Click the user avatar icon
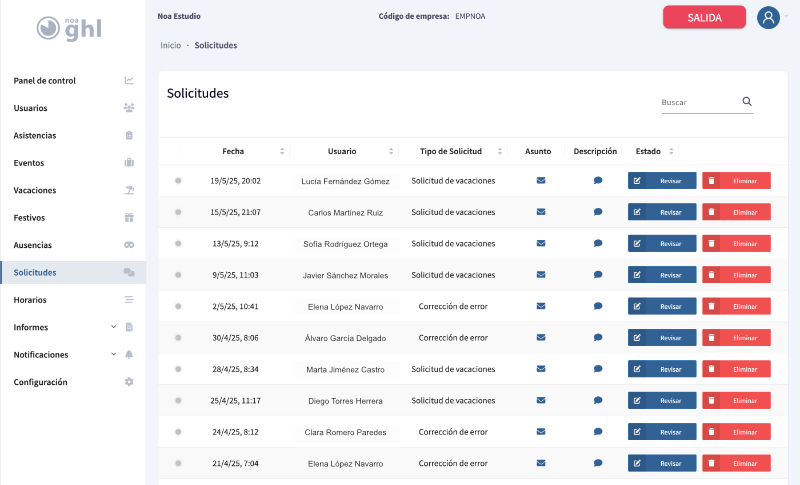This screenshot has width=800, height=485. point(768,18)
